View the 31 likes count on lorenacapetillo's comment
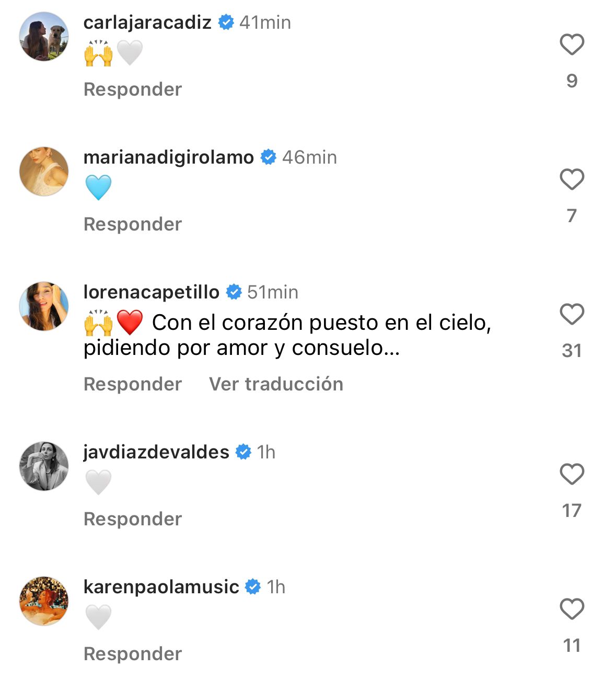The image size is (616, 679). pos(572,350)
